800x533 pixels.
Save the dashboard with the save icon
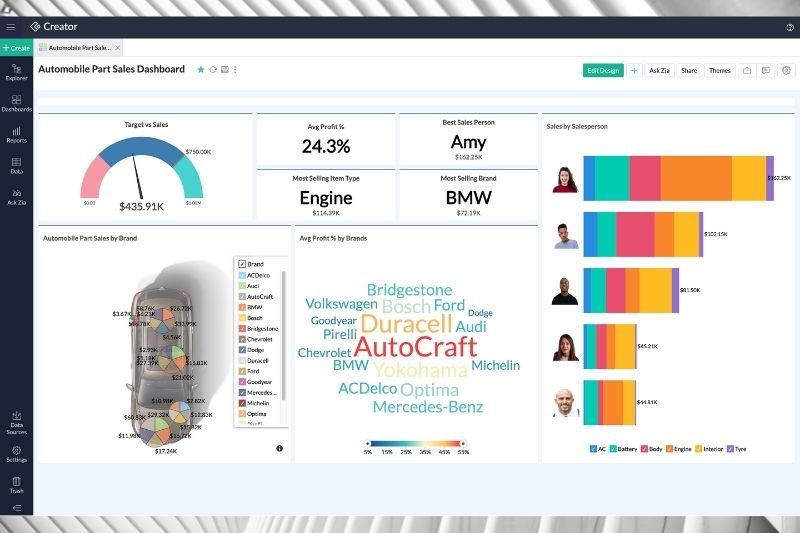224,69
